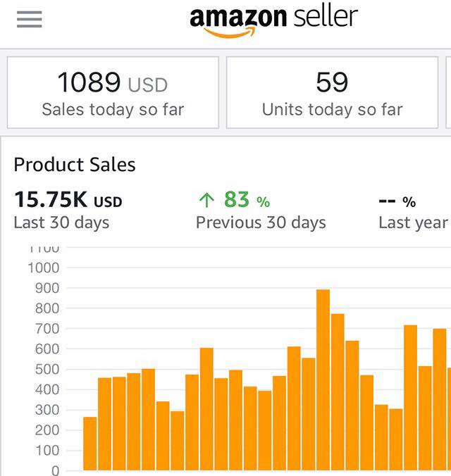Click the 0 label on the y-axis

56,471
